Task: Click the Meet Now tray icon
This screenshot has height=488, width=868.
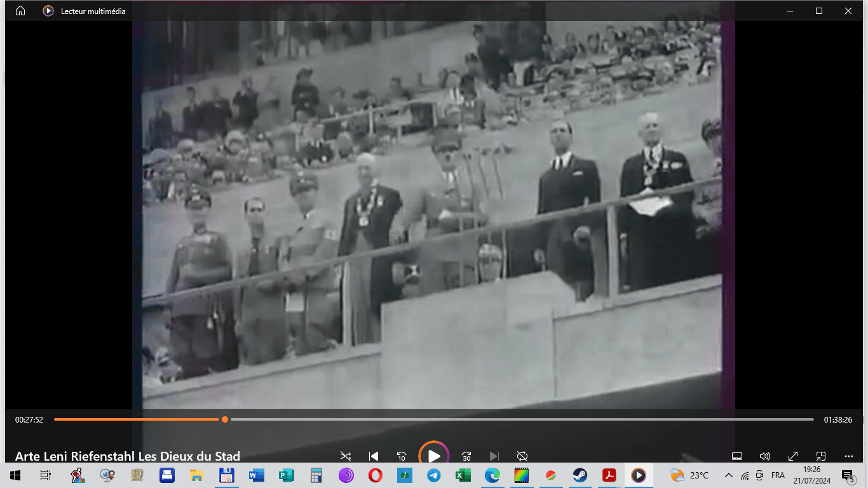Action: [x=760, y=475]
